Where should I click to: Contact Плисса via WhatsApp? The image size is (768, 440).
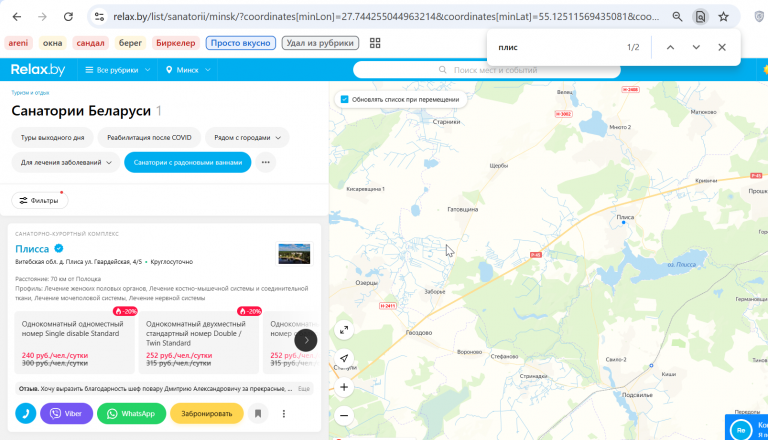[131, 414]
